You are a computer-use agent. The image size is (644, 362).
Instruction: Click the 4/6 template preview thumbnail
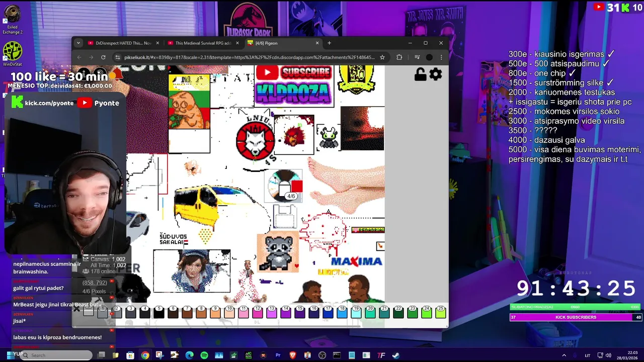pyautogui.click(x=285, y=186)
